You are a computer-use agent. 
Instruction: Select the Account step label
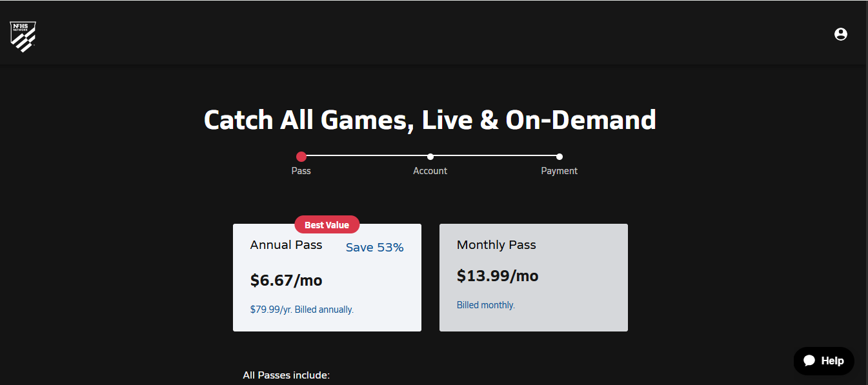(430, 171)
